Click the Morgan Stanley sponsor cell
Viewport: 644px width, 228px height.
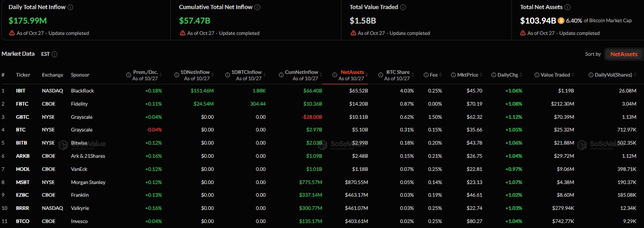88,182
